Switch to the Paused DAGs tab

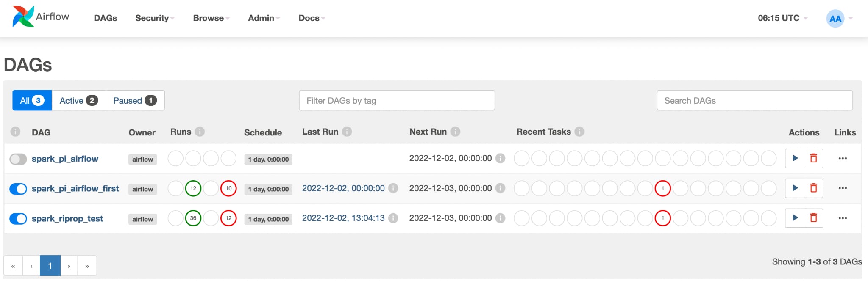point(135,101)
